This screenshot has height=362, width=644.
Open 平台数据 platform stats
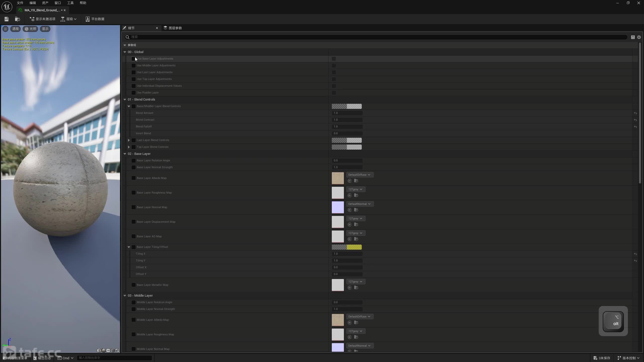tap(95, 19)
